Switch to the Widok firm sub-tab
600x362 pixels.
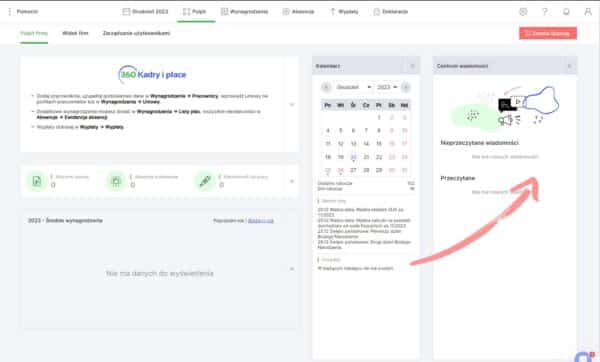click(75, 33)
